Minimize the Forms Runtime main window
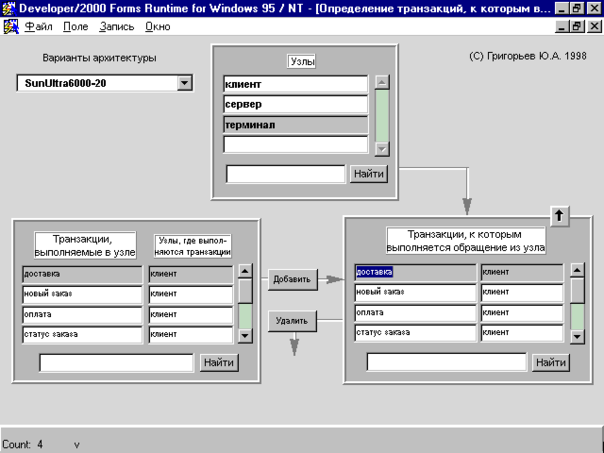 pos(563,8)
